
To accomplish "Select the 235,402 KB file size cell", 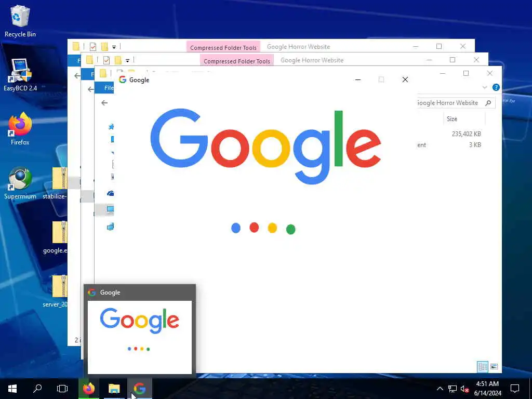I will [466, 134].
